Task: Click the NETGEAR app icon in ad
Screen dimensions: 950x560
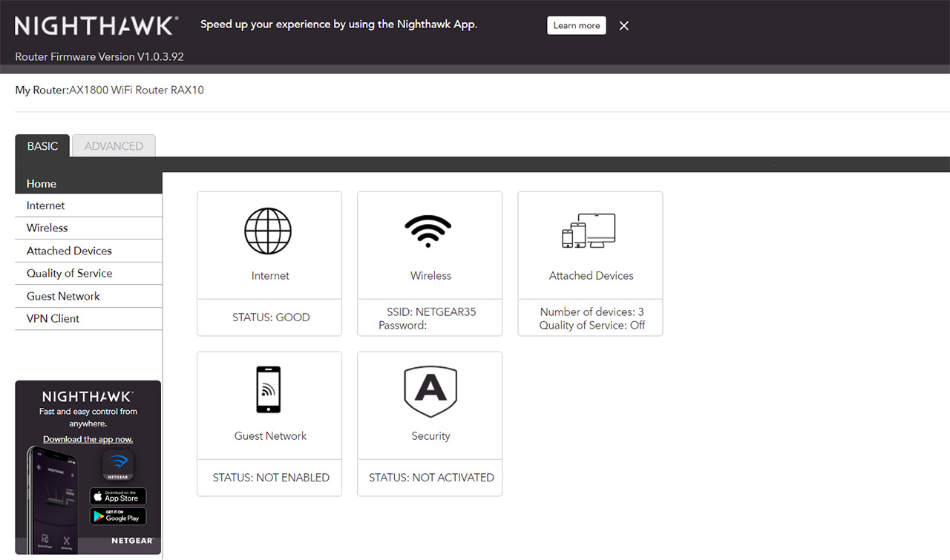Action: tap(118, 464)
